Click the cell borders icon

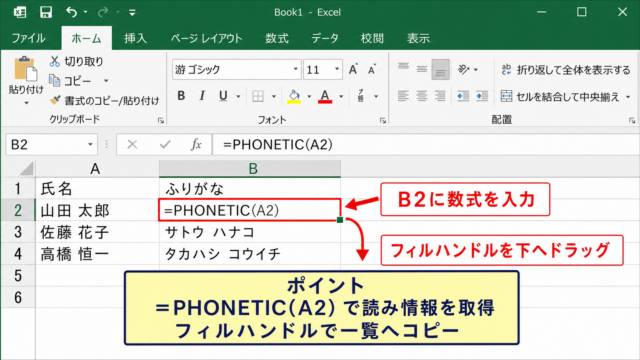(258, 96)
